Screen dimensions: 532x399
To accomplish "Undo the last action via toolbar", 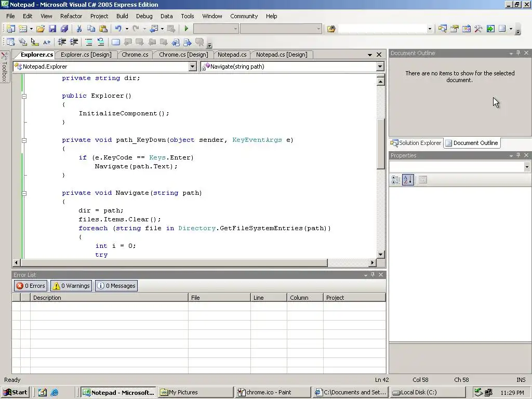I will [x=118, y=29].
